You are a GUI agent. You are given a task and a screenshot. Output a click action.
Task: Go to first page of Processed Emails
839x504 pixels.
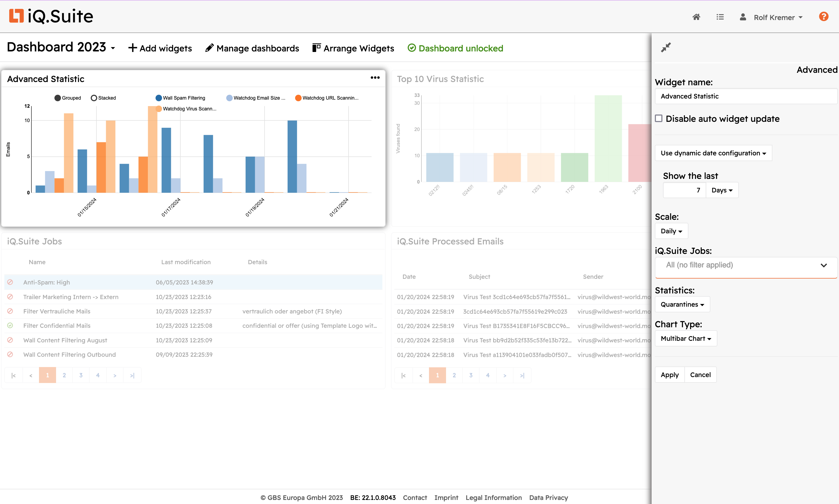coord(403,375)
